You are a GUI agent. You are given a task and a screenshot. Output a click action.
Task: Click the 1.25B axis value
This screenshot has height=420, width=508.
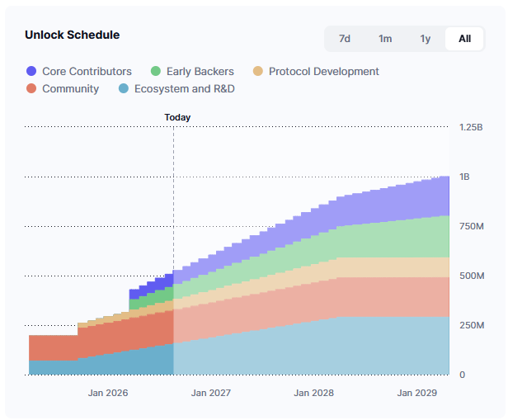[471, 127]
